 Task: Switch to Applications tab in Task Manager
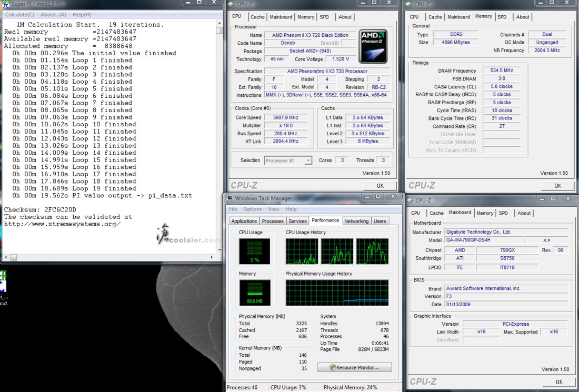(x=244, y=221)
